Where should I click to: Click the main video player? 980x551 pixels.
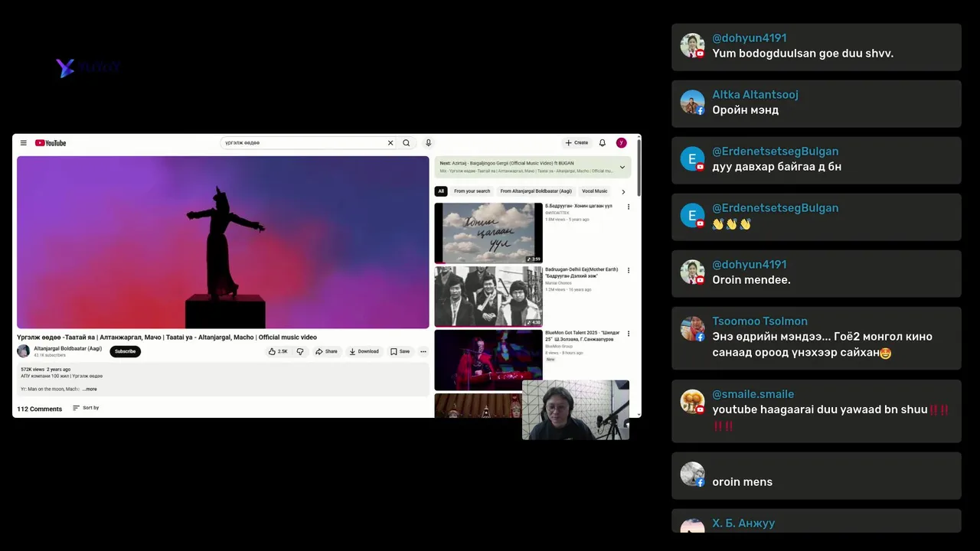[x=223, y=243]
